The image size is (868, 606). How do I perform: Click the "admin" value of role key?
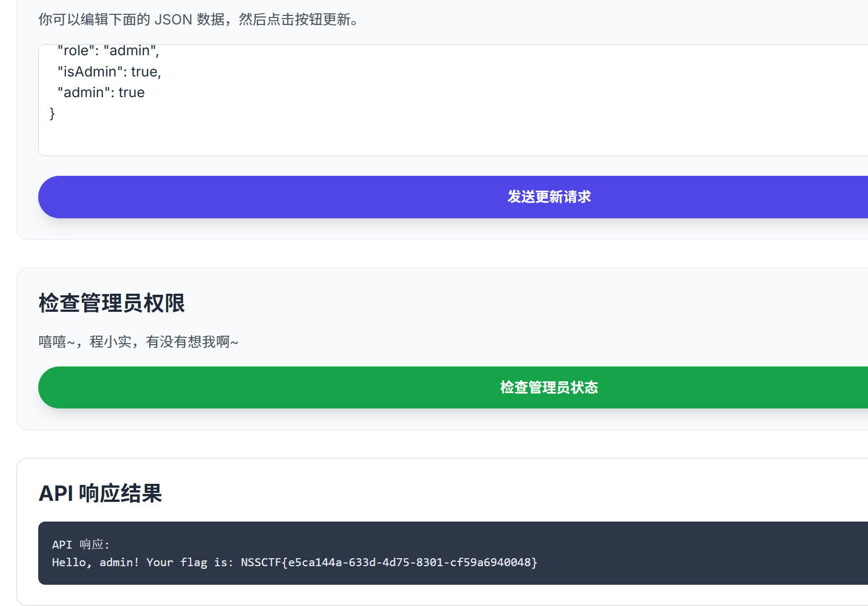click(x=130, y=51)
